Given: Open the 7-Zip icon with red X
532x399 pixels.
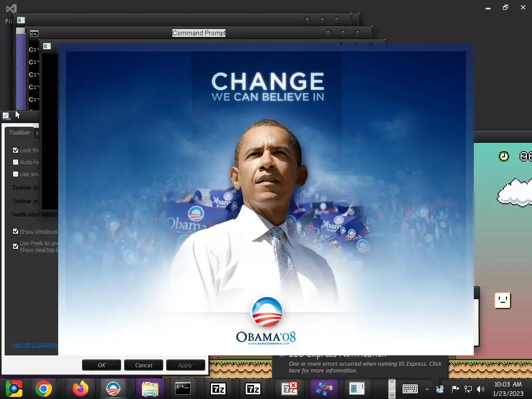Looking at the screenshot, I should (289, 389).
